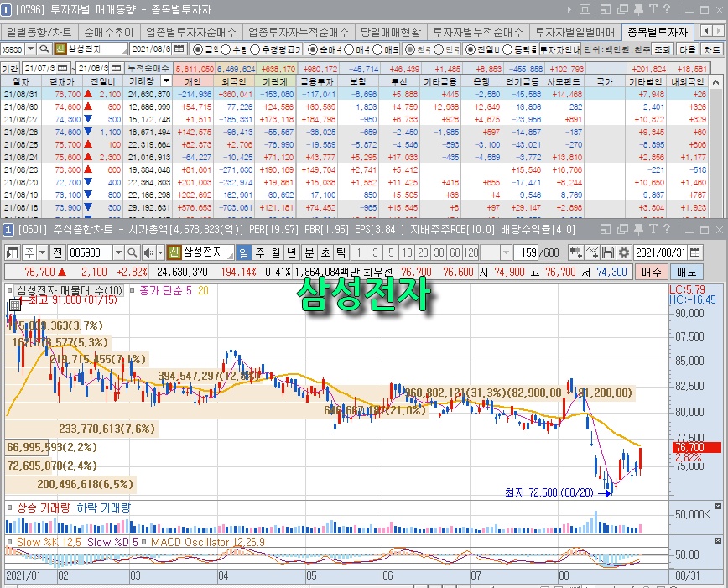Image resolution: width=728 pixels, height=588 pixels.
Task: Open the 005930 code dropdown in chart window
Action: pos(118,252)
